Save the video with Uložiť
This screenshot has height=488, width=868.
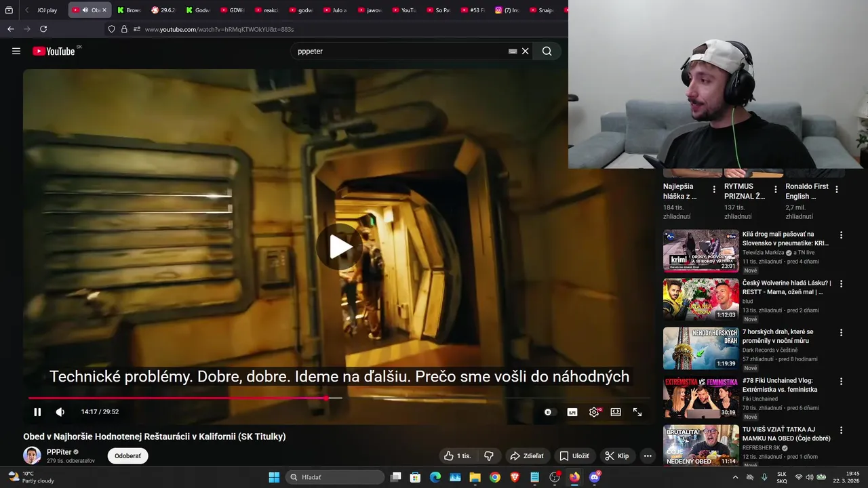coord(574,455)
